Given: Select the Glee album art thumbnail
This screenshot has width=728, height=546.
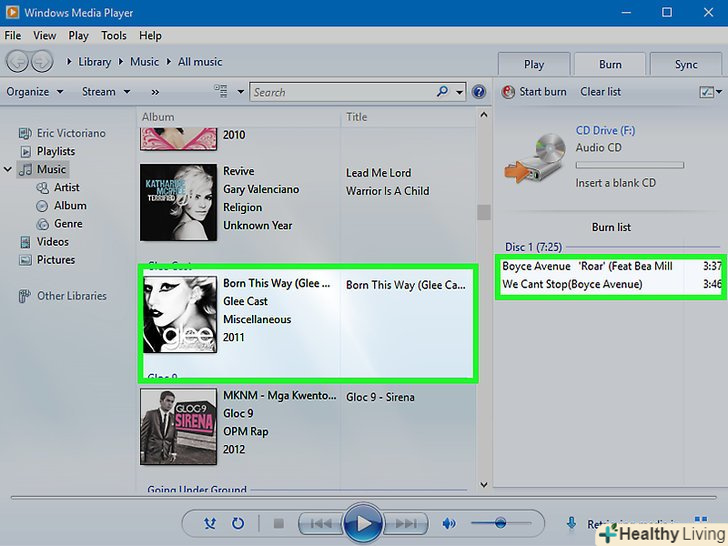Looking at the screenshot, I should click(x=180, y=315).
